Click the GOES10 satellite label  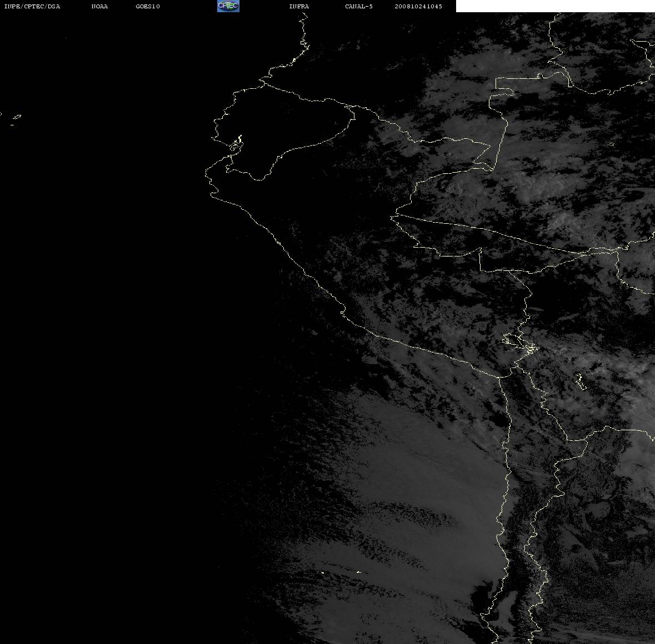(147, 6)
